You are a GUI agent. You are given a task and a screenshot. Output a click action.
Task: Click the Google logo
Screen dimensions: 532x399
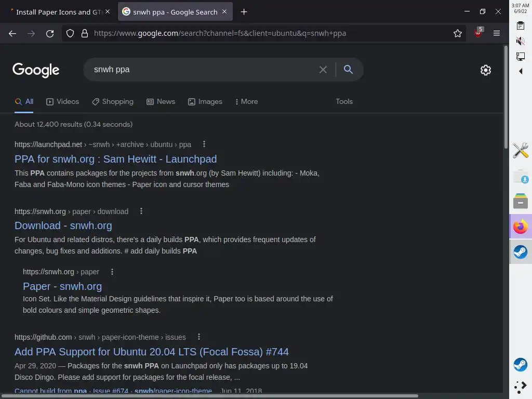click(x=36, y=70)
